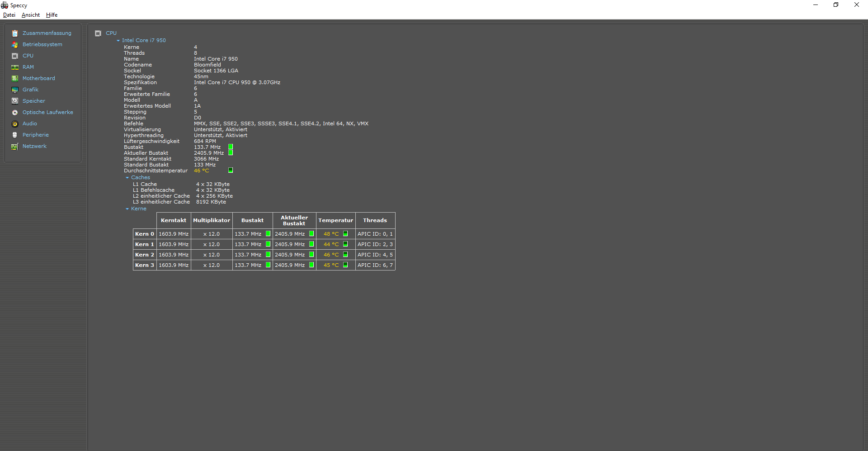Collapse the Caches section
This screenshot has width=868, height=451.
click(127, 178)
